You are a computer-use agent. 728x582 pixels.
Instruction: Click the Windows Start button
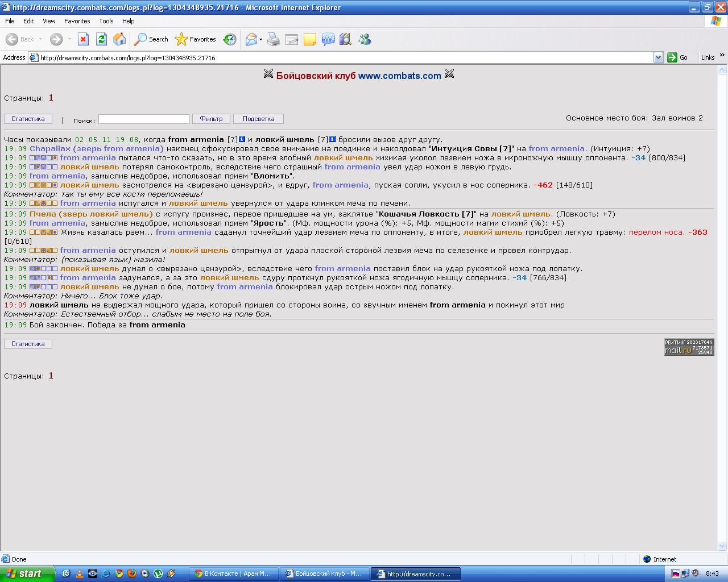pyautogui.click(x=27, y=573)
